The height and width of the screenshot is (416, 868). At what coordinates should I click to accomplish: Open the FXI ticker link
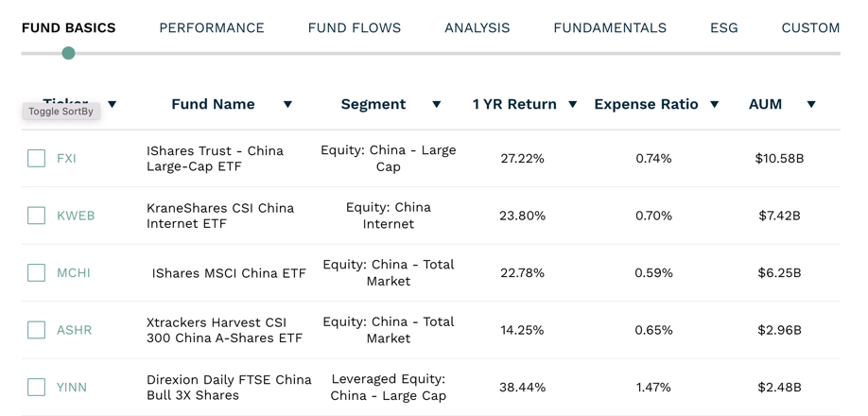(66, 158)
